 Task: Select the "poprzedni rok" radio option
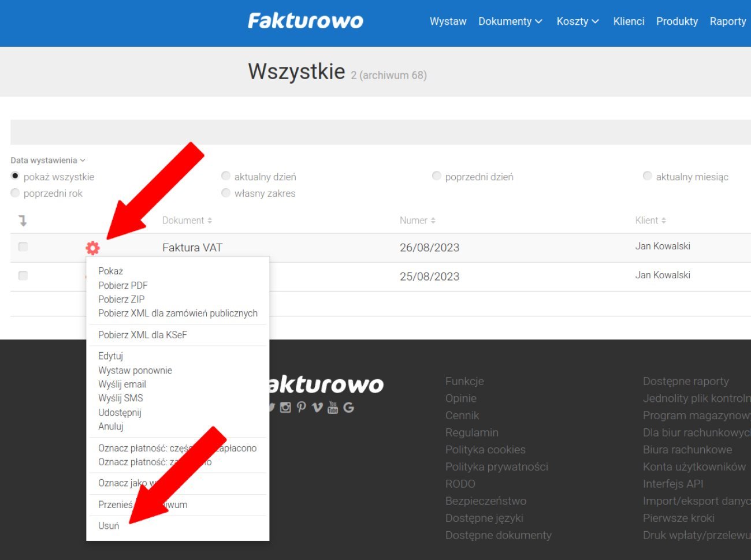[x=15, y=193]
